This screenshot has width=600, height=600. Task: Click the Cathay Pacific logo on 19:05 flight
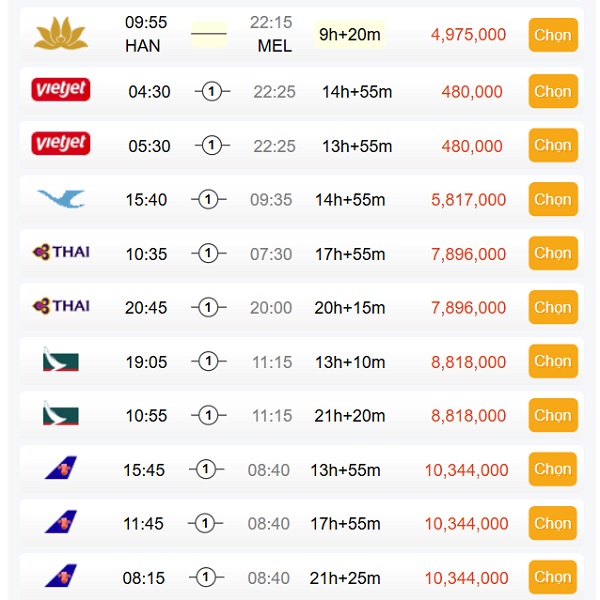(x=61, y=359)
